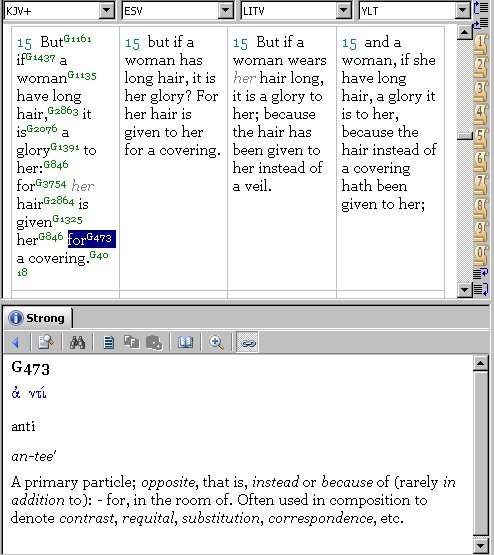Click the G1391 Strong's number after glory
Image resolution: width=494 pixels, height=555 pixels.
[65, 147]
